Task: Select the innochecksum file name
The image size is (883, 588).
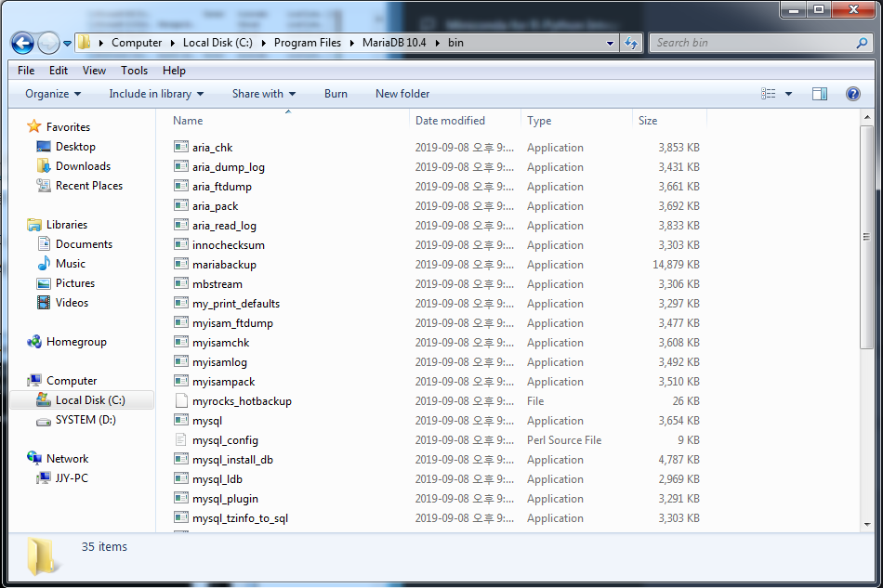Action: click(x=228, y=245)
